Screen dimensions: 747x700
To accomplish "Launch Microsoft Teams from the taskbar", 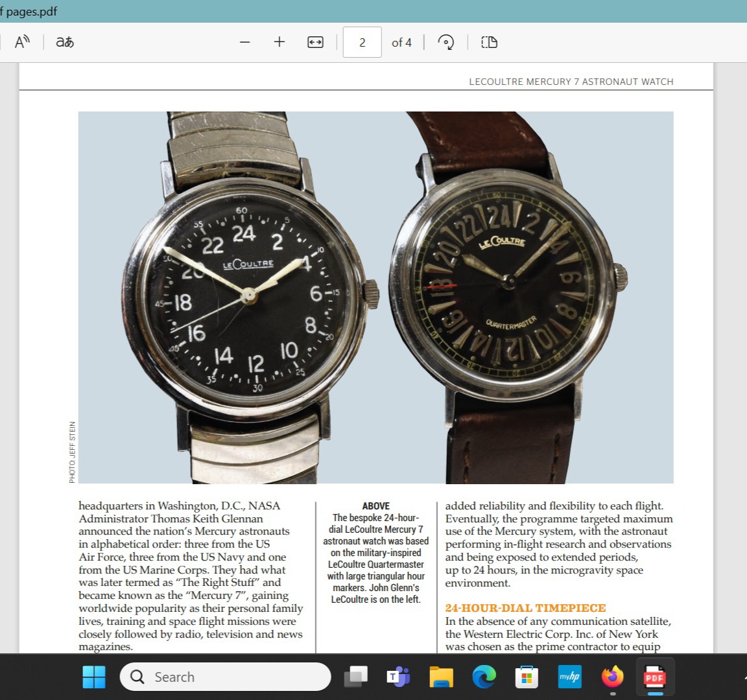I will [x=398, y=677].
